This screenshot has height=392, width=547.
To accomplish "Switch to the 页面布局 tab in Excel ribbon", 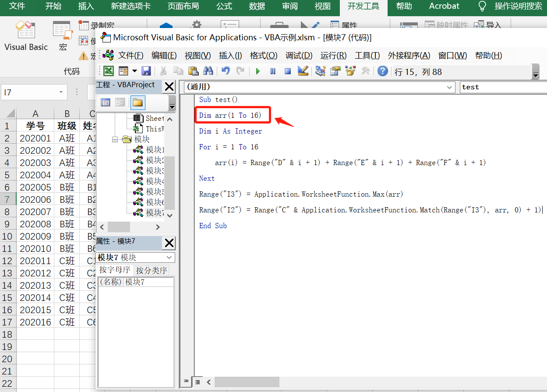I will click(183, 6).
